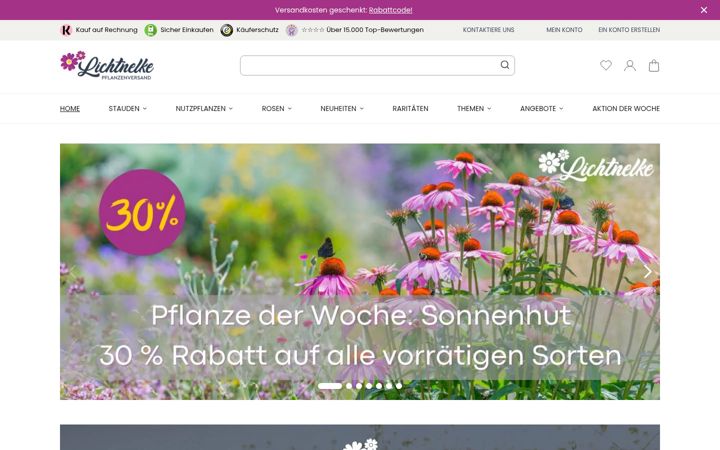This screenshot has height=450, width=720.
Task: Select the Home menu item
Action: coord(70,108)
